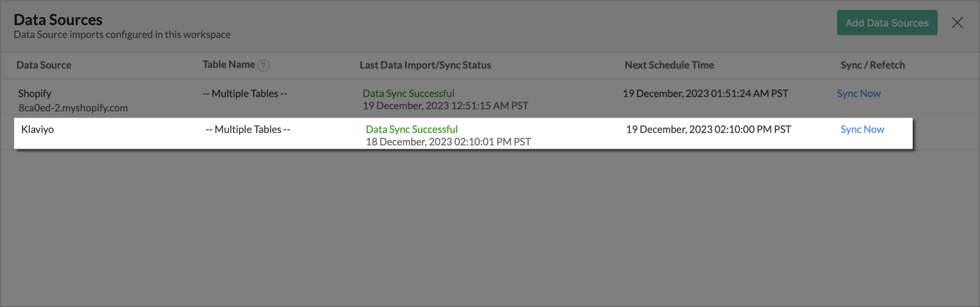The width and height of the screenshot is (980, 307).
Task: Click Multiple Tables entry in Shopify row
Action: [245, 94]
